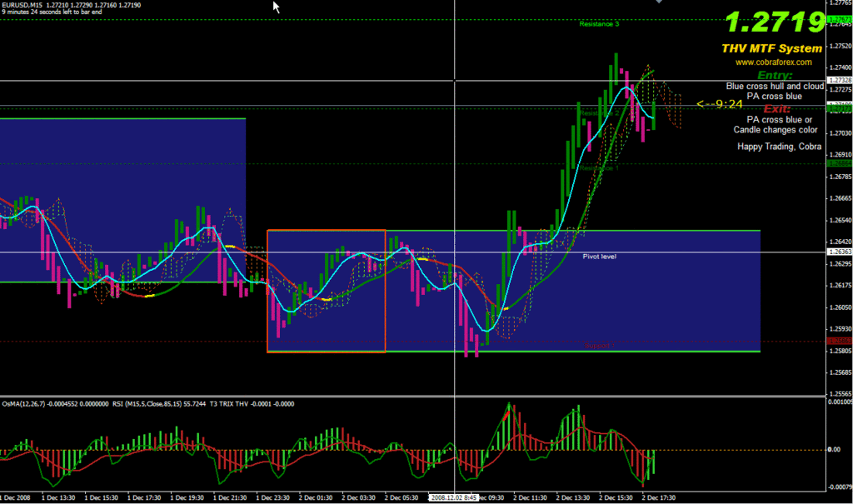This screenshot has width=853, height=504.
Task: Select the 'Pivot level' label
Action: (x=600, y=257)
